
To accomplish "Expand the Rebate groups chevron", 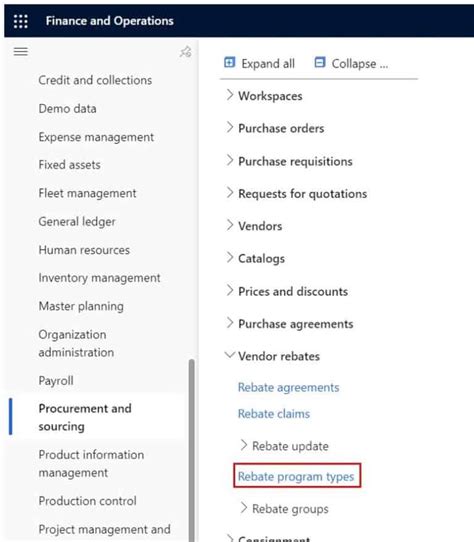I will (x=244, y=508).
